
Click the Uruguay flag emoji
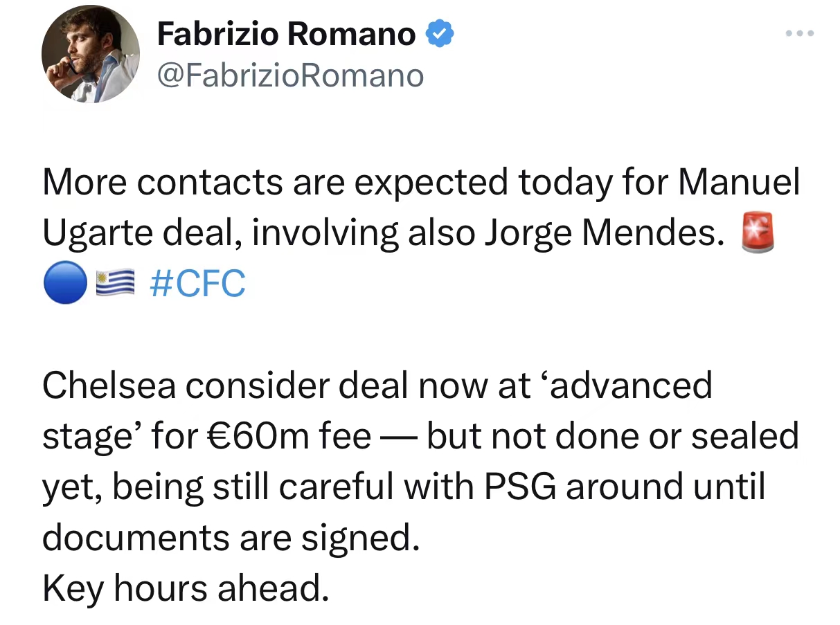pos(114,284)
